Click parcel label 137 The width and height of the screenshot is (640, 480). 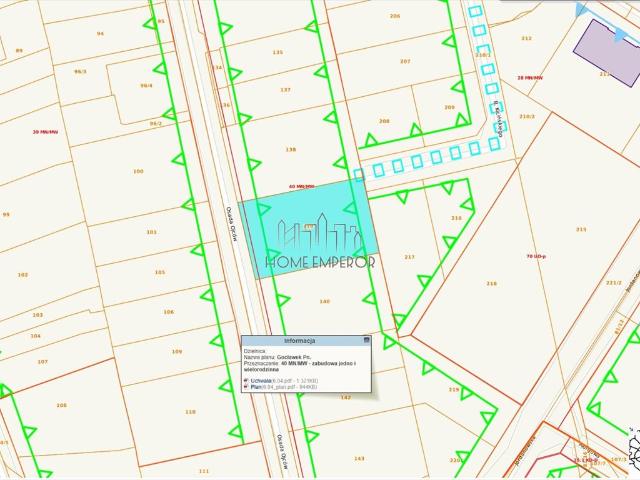pyautogui.click(x=285, y=90)
